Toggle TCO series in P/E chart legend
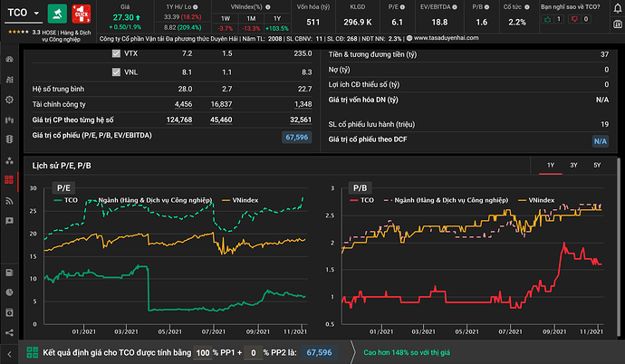625x364 pixels. [x=71, y=199]
